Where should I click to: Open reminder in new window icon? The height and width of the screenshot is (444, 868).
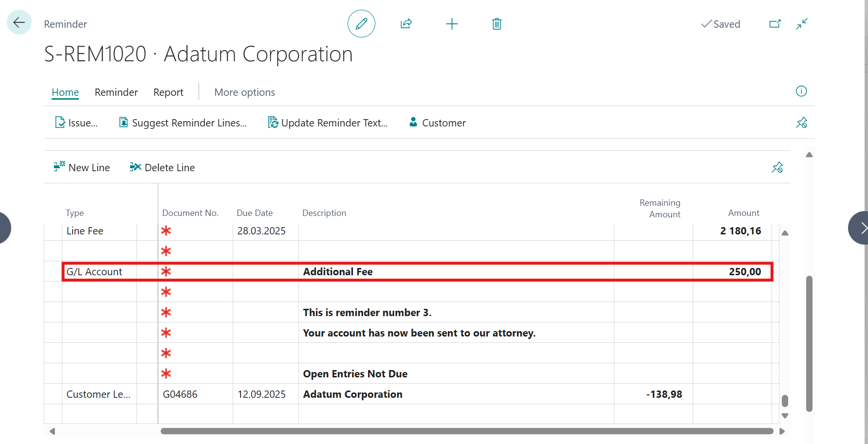tap(775, 24)
